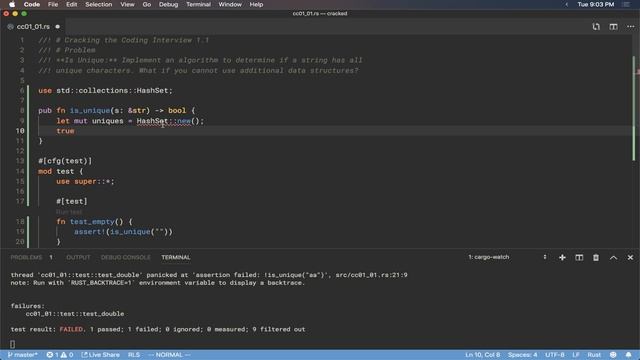The image size is (640, 360).
Task: Open the Edit menu
Action: 71,4
